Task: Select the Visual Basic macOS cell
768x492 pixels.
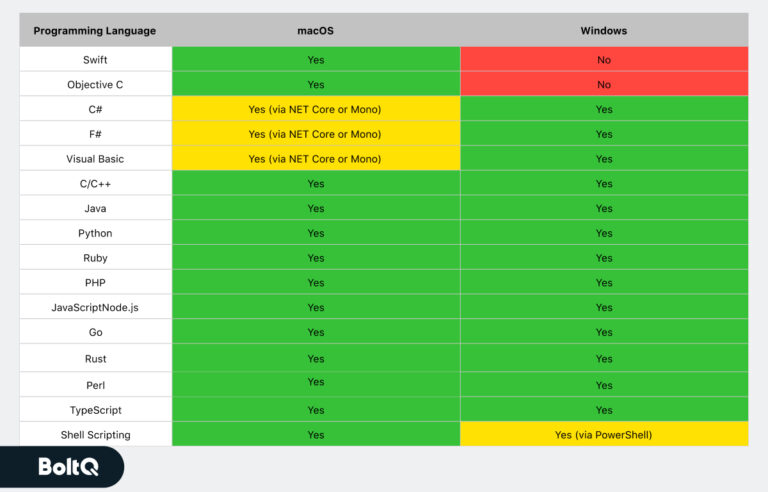Action: pos(315,159)
